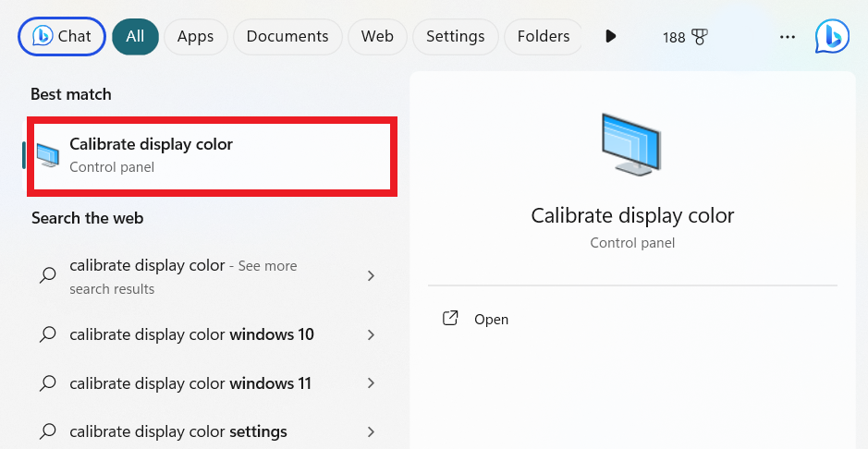Select the All filter tab

tap(135, 37)
